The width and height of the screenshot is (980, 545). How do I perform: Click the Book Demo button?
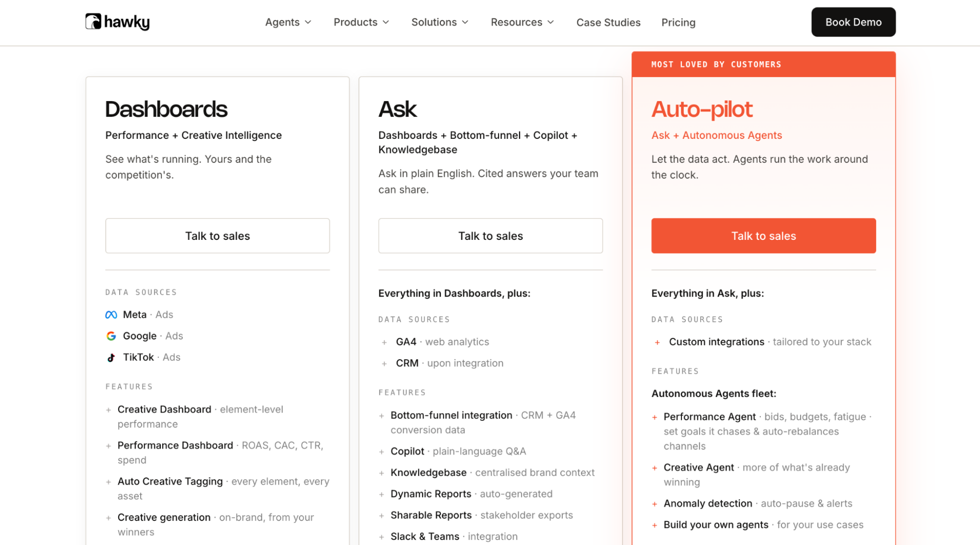[x=853, y=22]
